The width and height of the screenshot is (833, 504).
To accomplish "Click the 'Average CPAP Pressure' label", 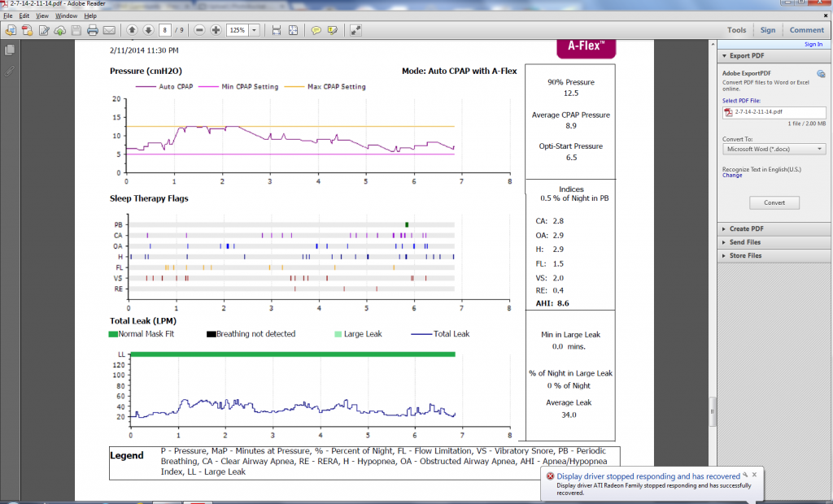I will point(570,115).
